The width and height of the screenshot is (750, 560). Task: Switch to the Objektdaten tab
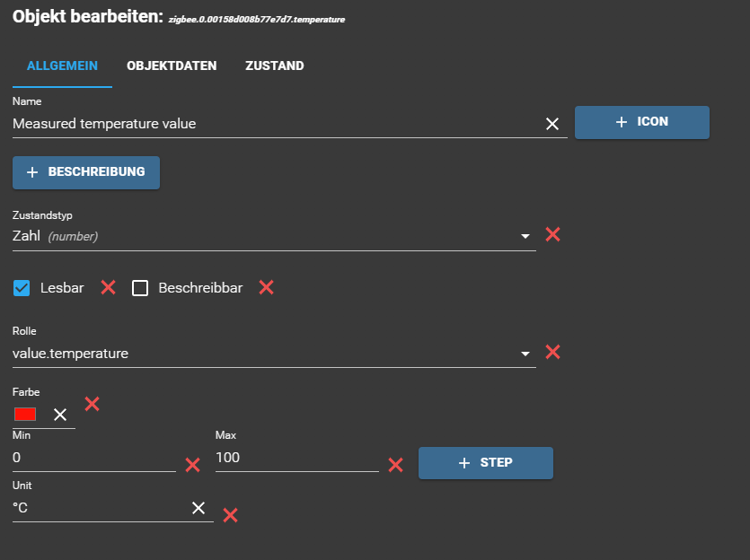[172, 66]
